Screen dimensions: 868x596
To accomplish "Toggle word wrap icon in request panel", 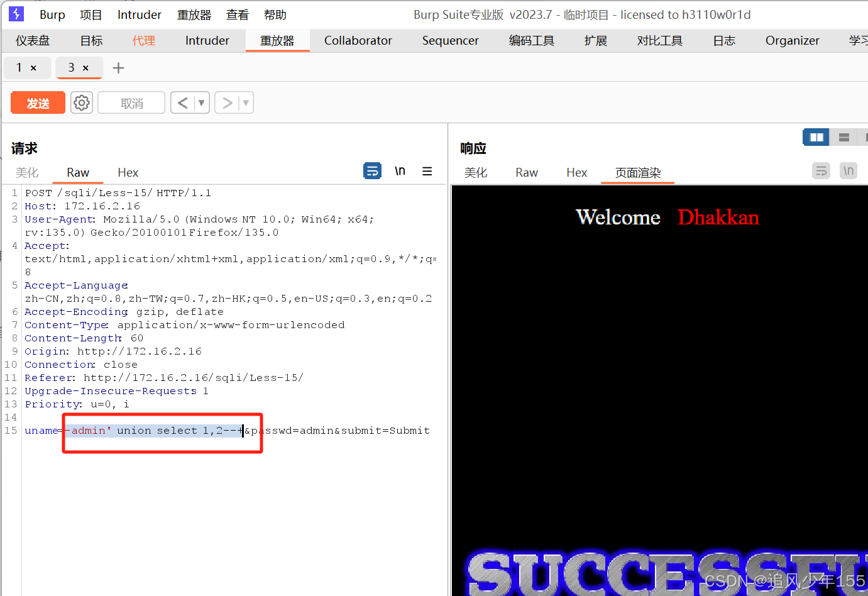I will (372, 170).
